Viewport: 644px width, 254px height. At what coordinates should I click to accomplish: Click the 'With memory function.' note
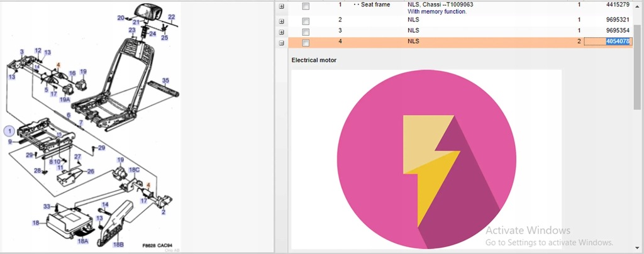click(437, 12)
